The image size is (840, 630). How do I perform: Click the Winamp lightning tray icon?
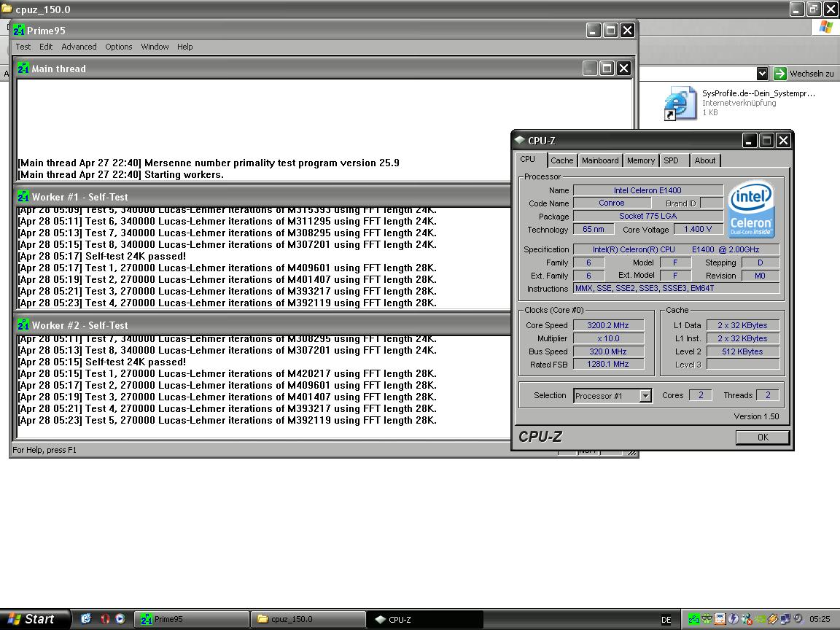click(x=772, y=619)
